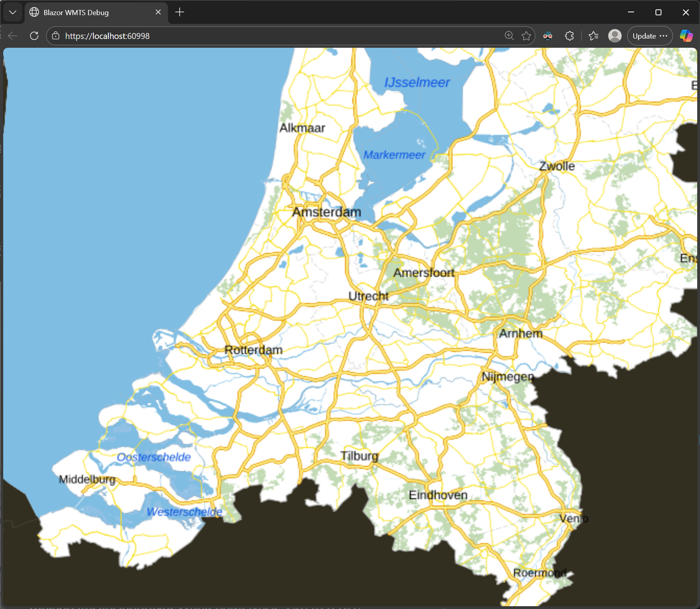Click the glasses extension icon
Viewport: 700px width, 609px height.
tap(548, 36)
